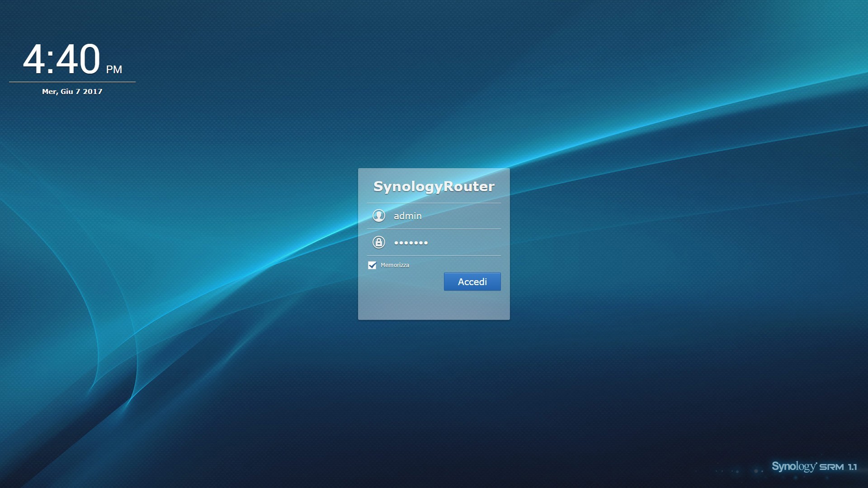Click the empty panel area below Accedi

[434, 305]
